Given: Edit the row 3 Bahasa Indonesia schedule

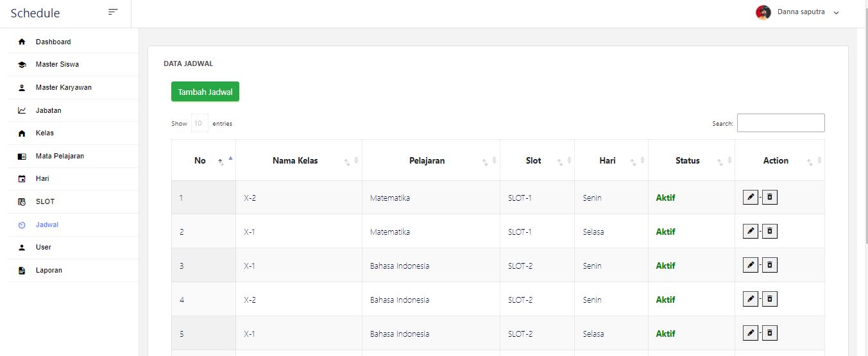Looking at the screenshot, I should tap(750, 266).
